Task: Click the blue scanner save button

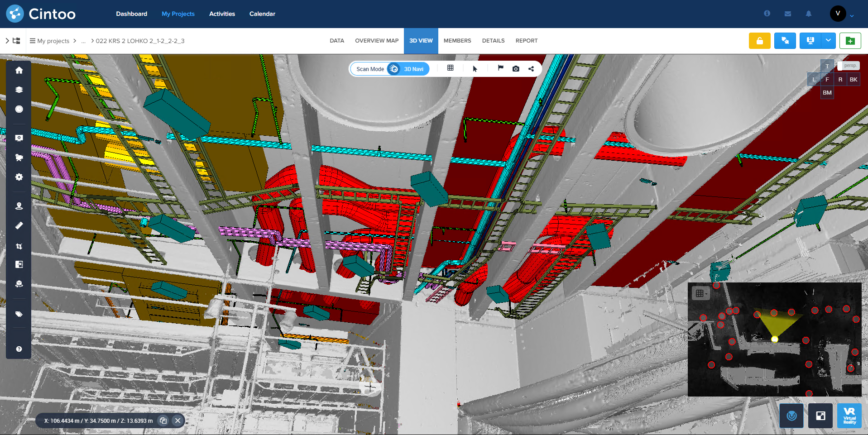Action: click(810, 41)
